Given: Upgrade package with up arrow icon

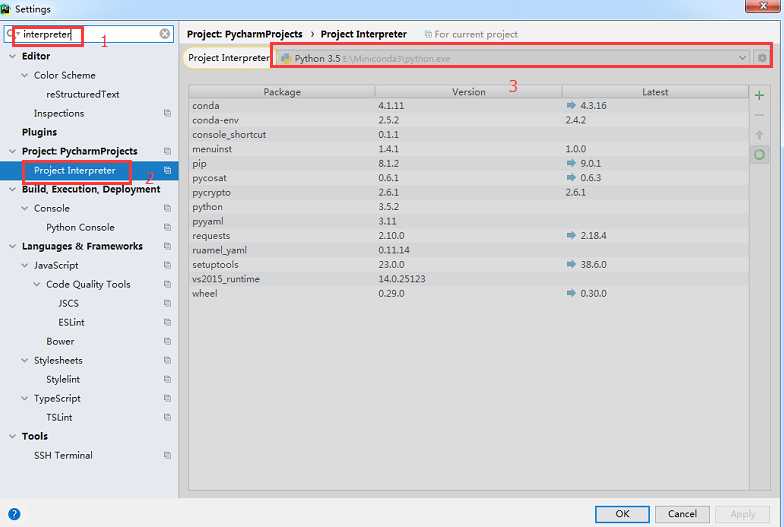Looking at the screenshot, I should click(759, 135).
